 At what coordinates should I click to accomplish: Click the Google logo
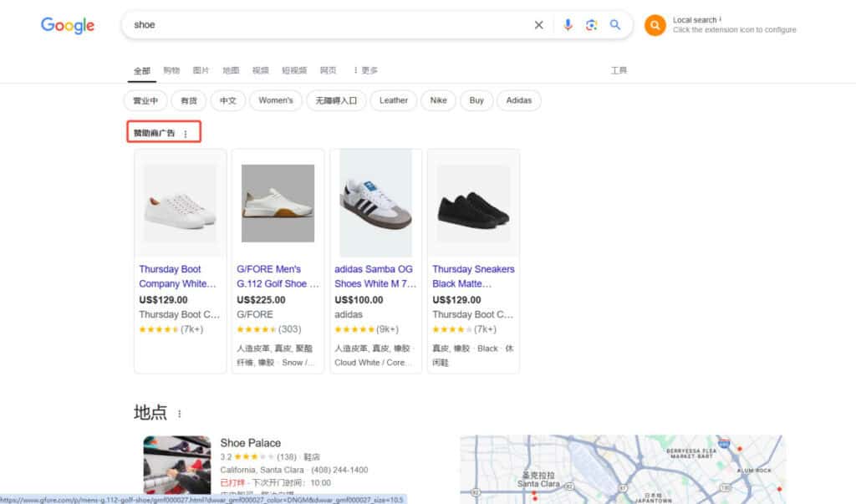click(x=68, y=25)
